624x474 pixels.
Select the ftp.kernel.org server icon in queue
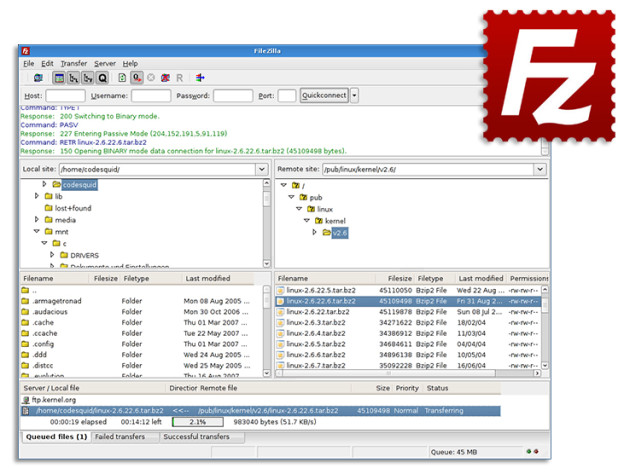(26, 400)
